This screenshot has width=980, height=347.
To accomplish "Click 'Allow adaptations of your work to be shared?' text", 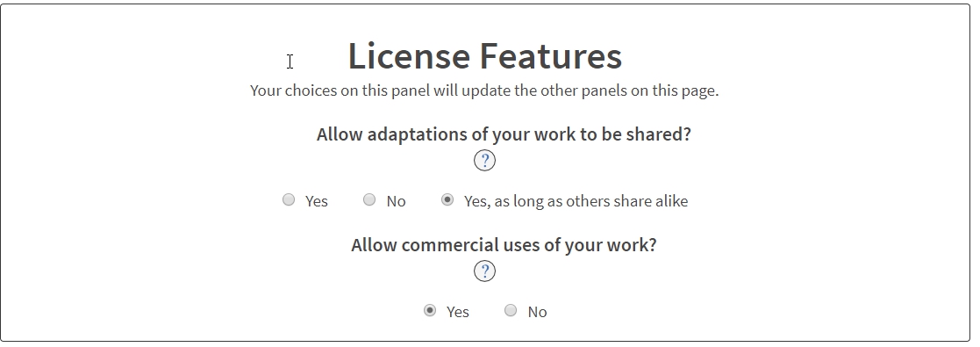I will [x=504, y=134].
